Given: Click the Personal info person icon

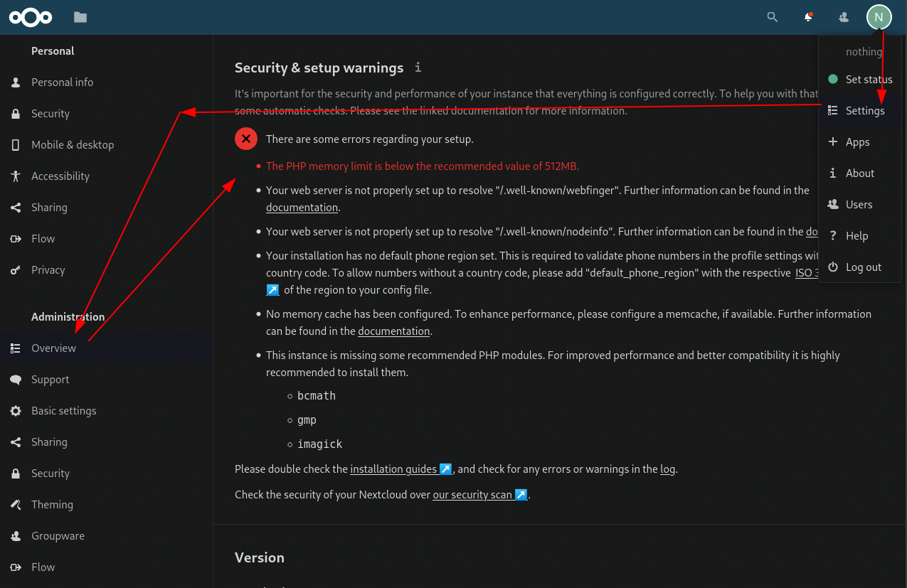Looking at the screenshot, I should point(16,82).
